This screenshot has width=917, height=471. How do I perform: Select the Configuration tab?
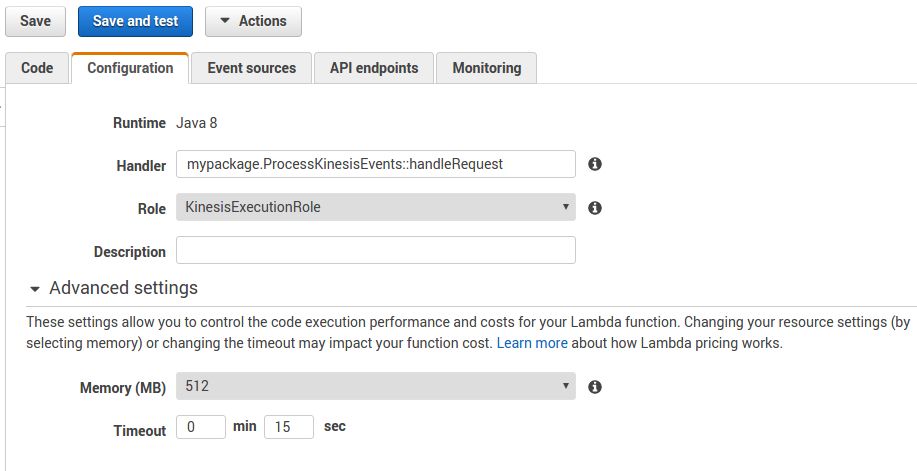coord(130,68)
